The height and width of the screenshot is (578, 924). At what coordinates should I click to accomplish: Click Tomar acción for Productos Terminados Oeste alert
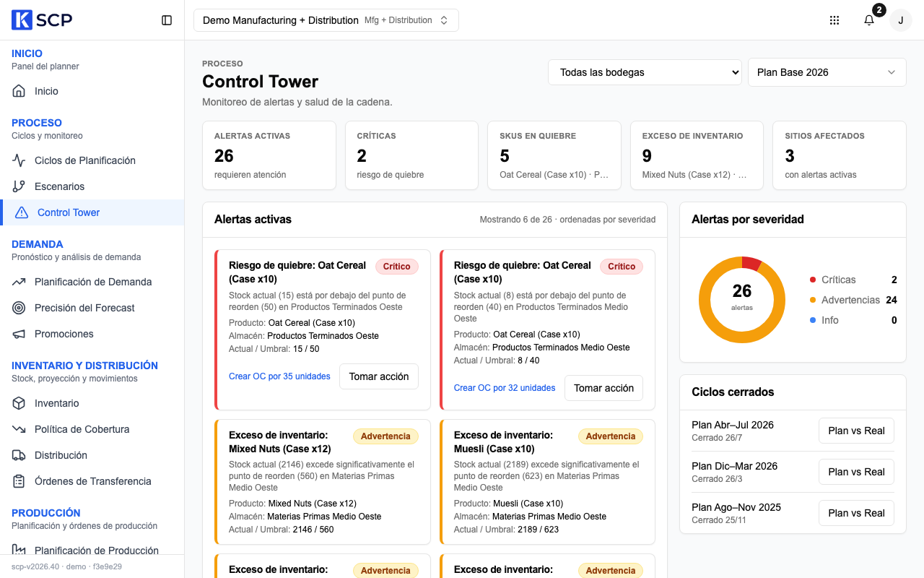[379, 376]
